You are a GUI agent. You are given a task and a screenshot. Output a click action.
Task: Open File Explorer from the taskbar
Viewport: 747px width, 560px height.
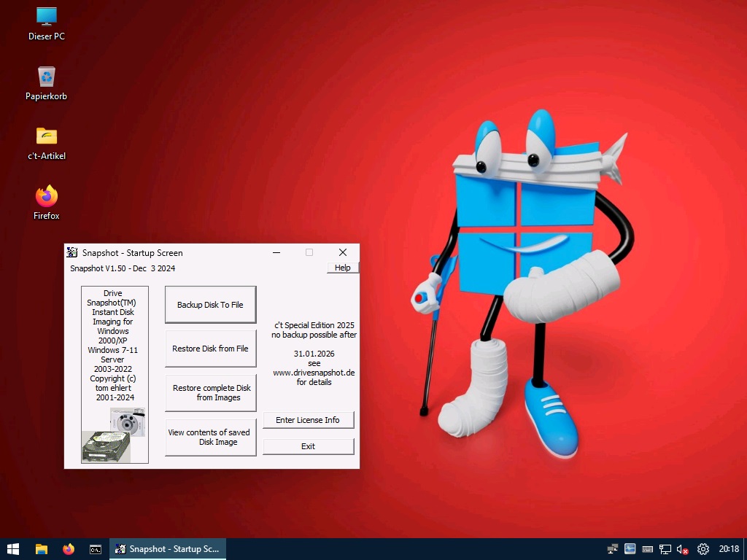(x=42, y=549)
